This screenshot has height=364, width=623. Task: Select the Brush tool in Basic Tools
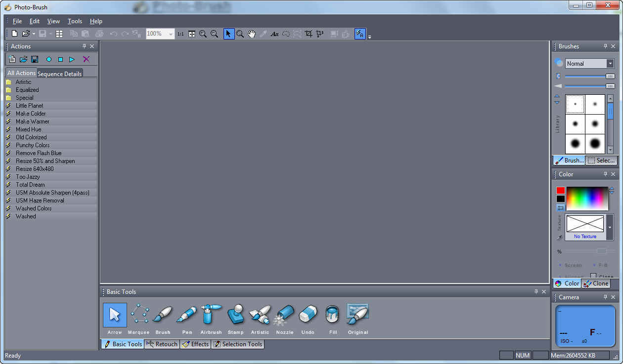(163, 315)
